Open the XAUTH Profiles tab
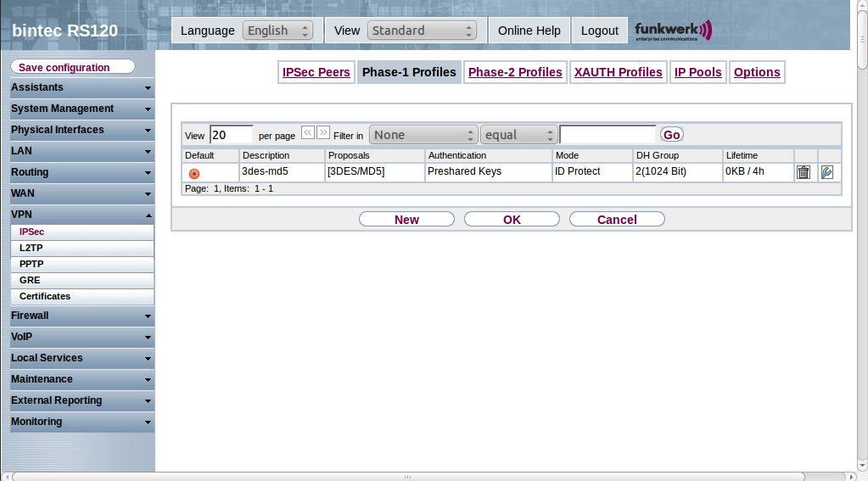The width and height of the screenshot is (868, 481). [x=618, y=72]
